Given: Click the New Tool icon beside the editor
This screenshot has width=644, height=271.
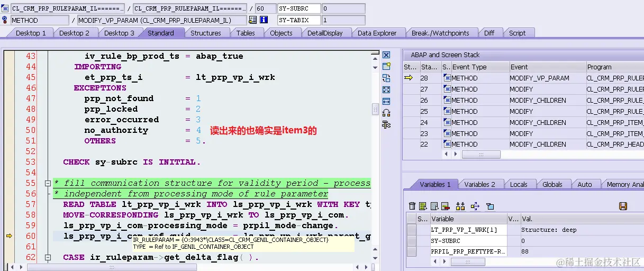Looking at the screenshot, I should [386, 66].
